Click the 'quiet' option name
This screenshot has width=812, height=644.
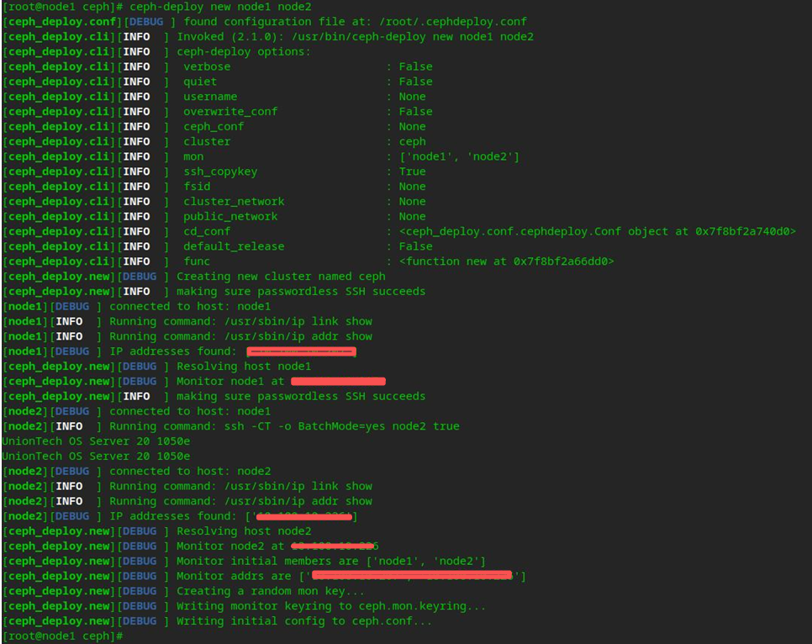(200, 82)
